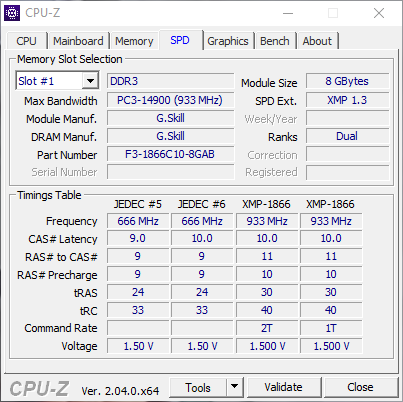Click the XMP 1.3 SPD Ext. value
Image resolution: width=403 pixels, height=402 pixels.
(347, 100)
